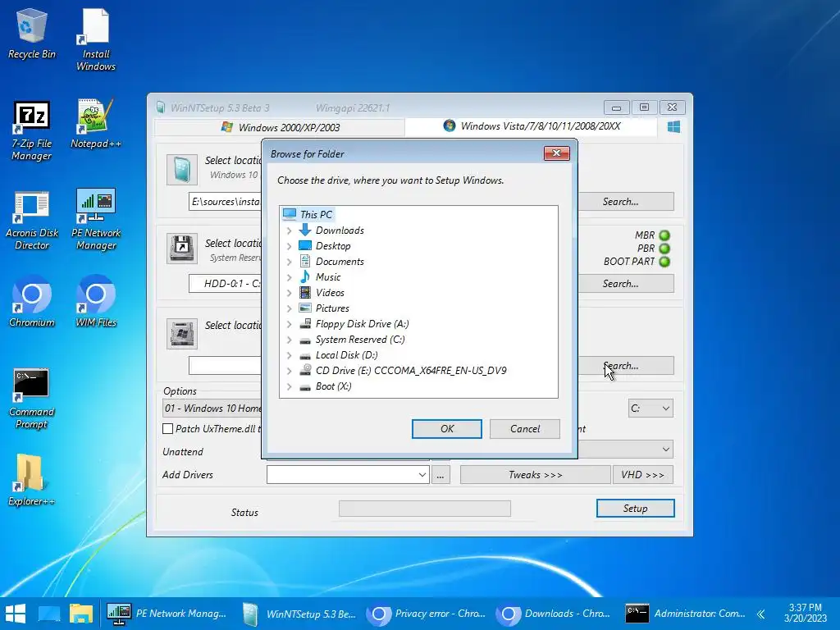
Task: Click Search for the installation files location
Action: pos(626,202)
